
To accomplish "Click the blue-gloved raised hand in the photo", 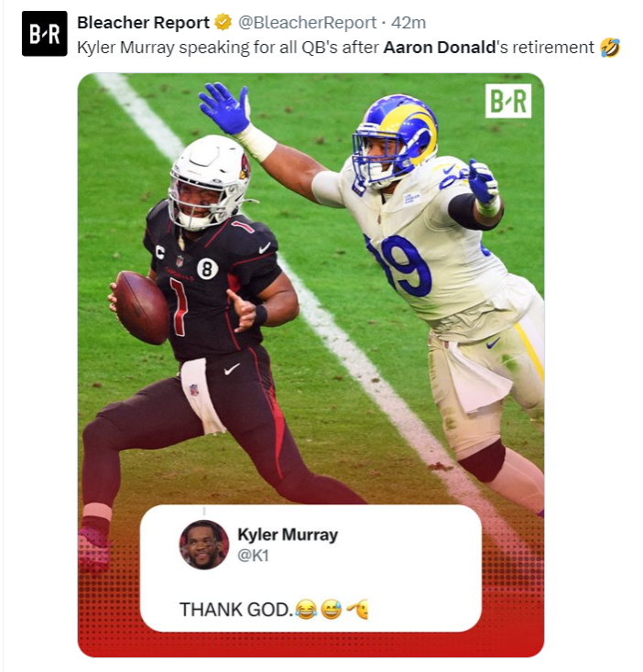I will (x=224, y=107).
